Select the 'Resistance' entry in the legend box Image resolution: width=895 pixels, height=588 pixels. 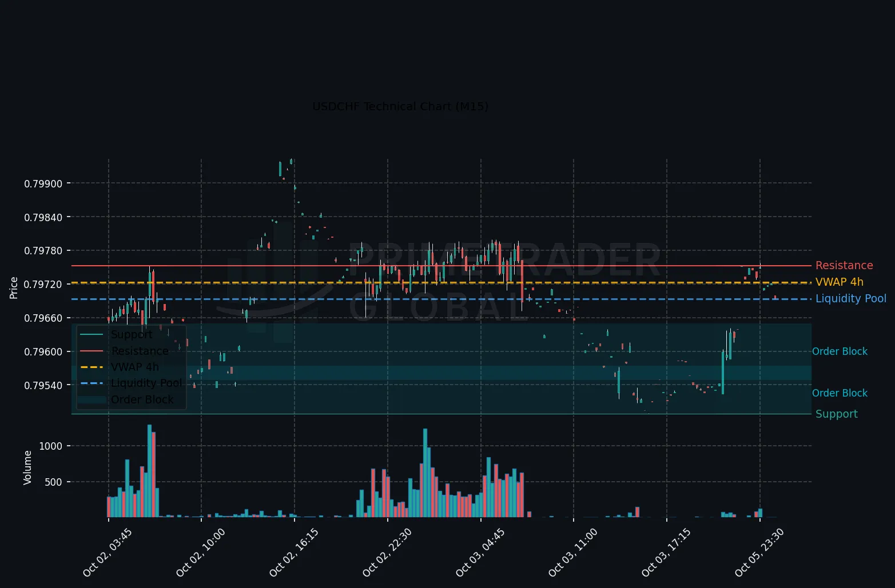tap(140, 351)
